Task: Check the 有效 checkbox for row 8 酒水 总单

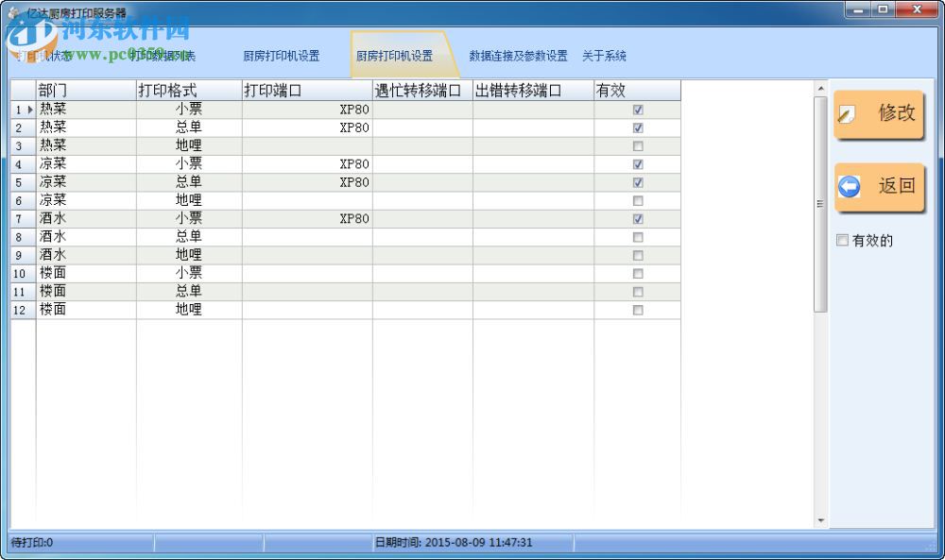Action: [638, 237]
